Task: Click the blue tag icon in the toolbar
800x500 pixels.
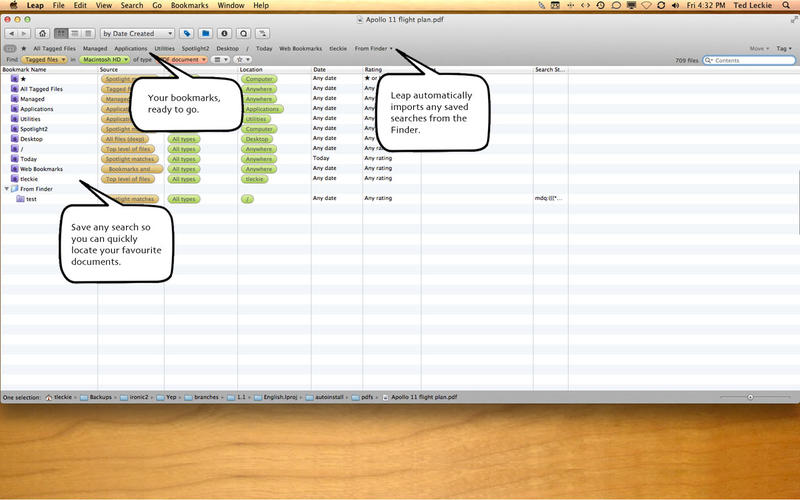Action: click(x=187, y=33)
